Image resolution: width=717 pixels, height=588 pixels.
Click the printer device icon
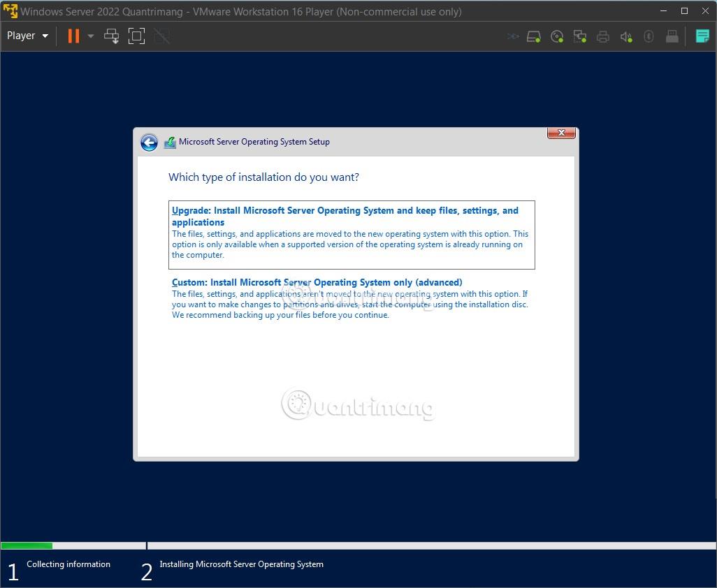(602, 36)
